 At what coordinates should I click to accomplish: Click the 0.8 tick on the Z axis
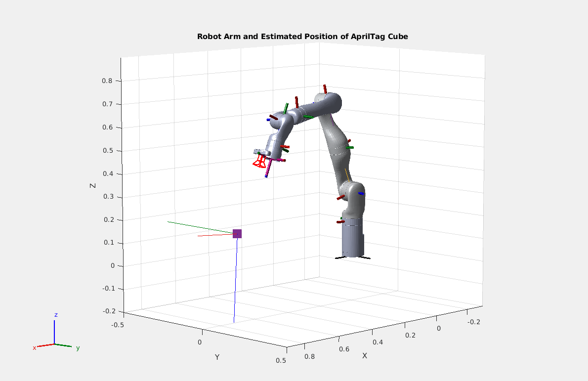point(107,81)
